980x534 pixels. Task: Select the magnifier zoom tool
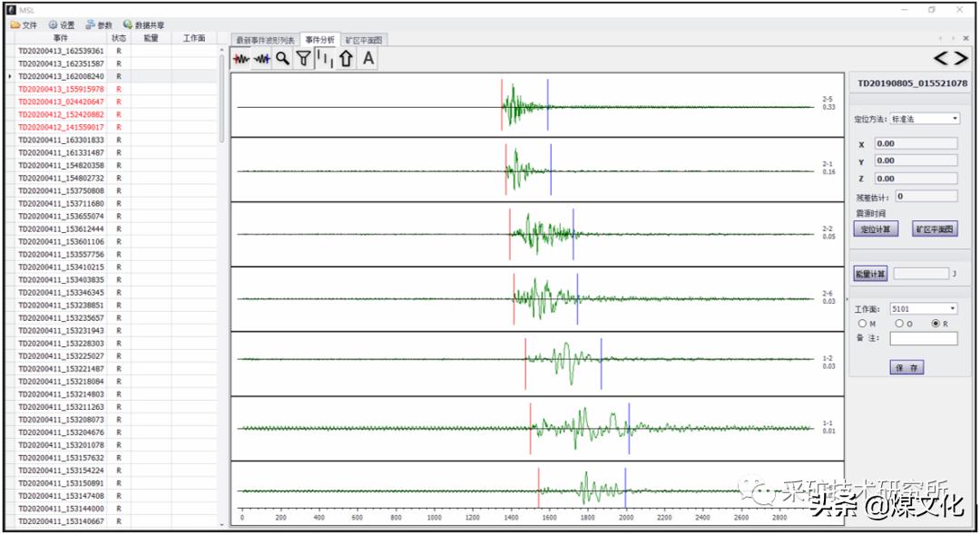point(283,59)
